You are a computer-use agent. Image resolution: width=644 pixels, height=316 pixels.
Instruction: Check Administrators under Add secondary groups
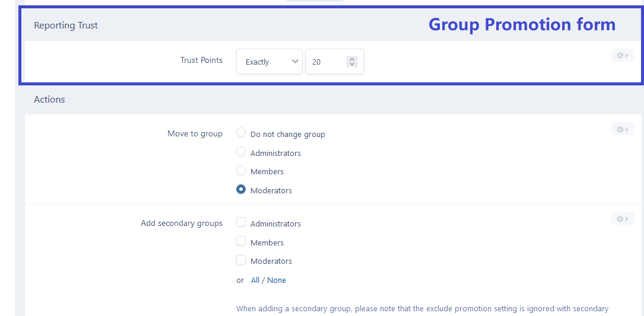point(241,222)
